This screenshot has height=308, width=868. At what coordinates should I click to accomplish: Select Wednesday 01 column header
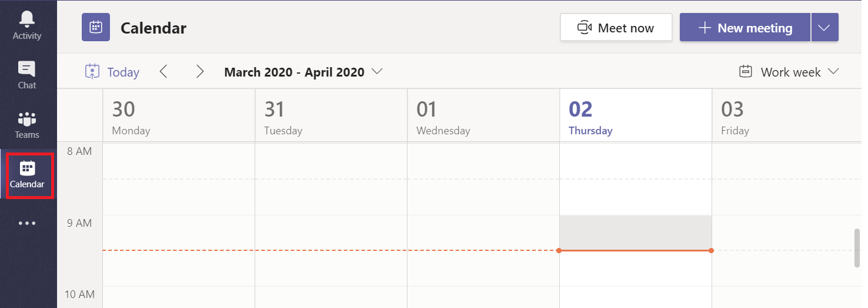tap(483, 115)
